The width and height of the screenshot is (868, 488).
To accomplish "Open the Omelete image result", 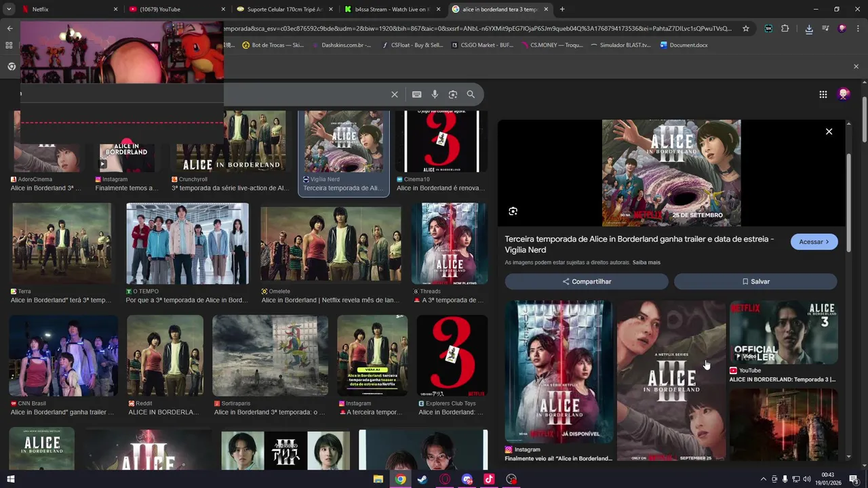I will [331, 244].
